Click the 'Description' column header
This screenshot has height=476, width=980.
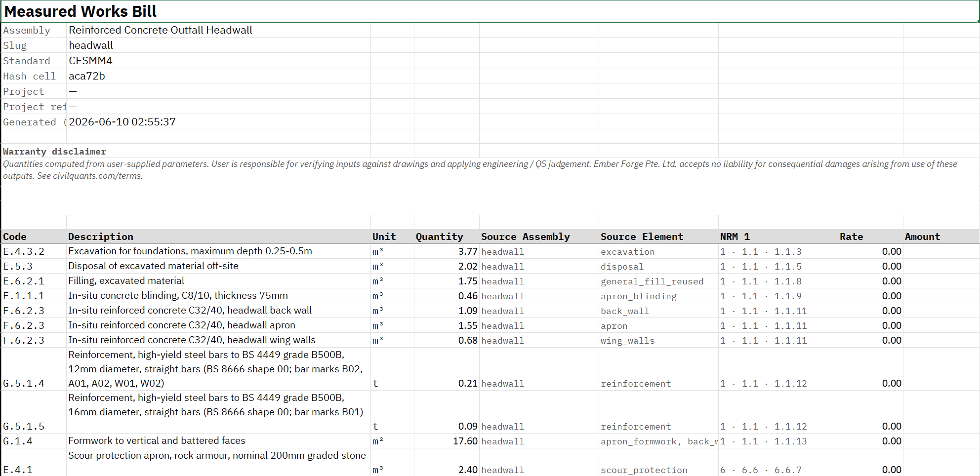[x=218, y=237]
